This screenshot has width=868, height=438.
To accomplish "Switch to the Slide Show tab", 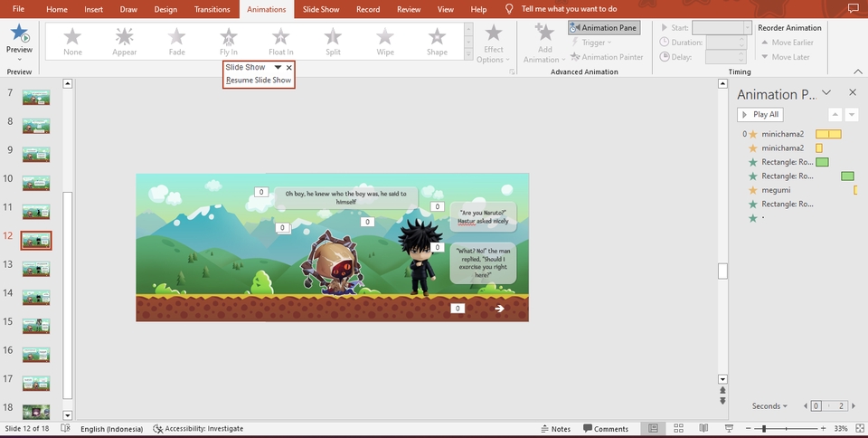I will point(321,9).
